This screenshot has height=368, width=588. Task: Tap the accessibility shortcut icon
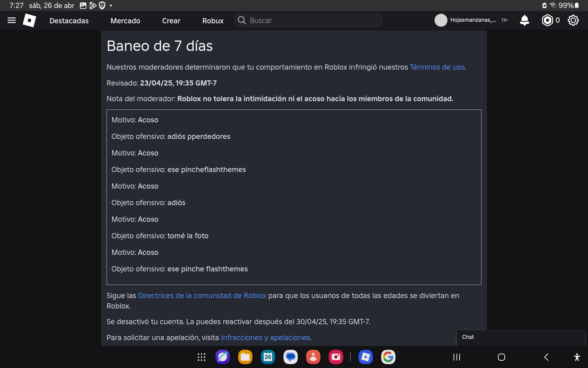(x=577, y=357)
